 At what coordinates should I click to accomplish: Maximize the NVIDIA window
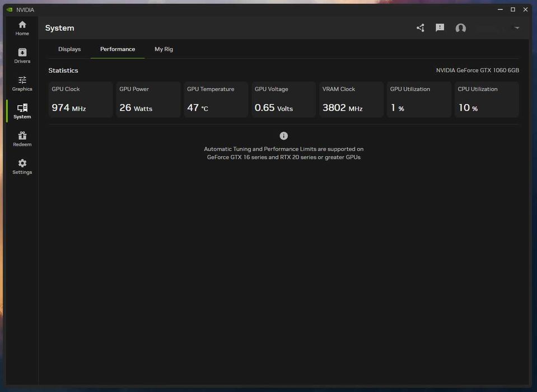tap(513, 10)
